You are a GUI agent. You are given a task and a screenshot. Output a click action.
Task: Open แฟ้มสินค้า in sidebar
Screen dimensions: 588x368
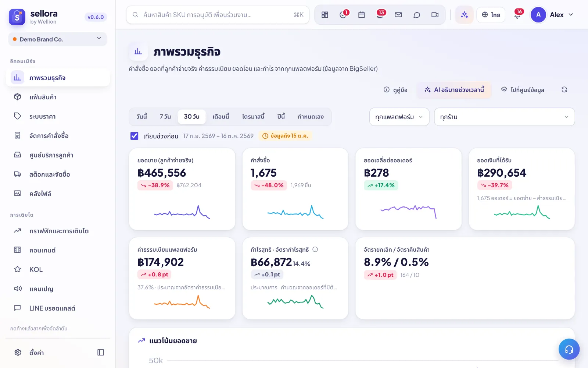[58, 97]
